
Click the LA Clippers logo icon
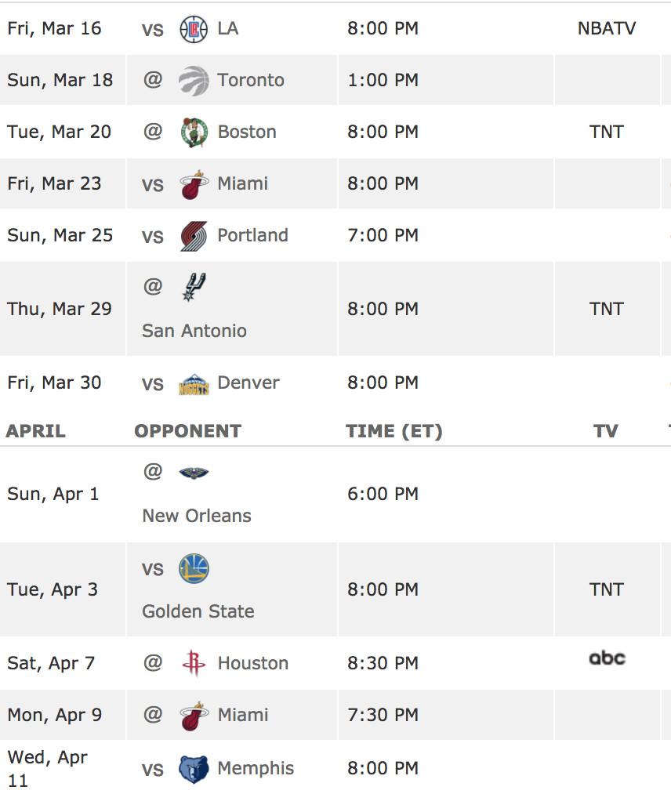click(x=194, y=29)
